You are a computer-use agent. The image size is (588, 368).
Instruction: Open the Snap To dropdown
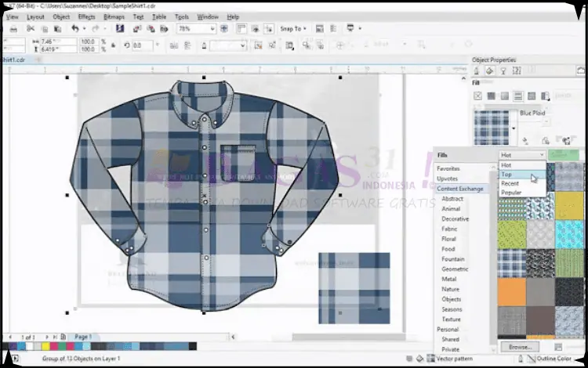pyautogui.click(x=292, y=29)
